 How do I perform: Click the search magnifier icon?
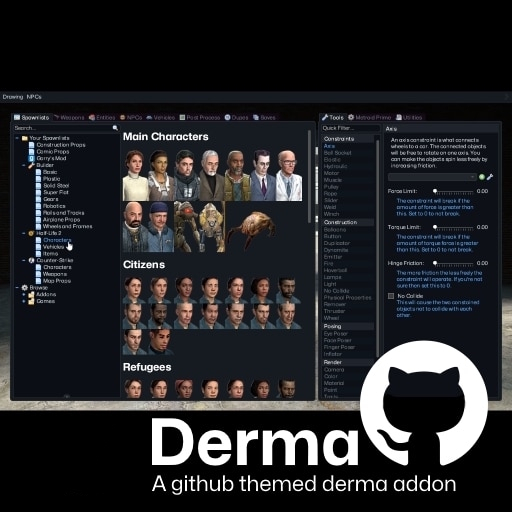point(115,128)
